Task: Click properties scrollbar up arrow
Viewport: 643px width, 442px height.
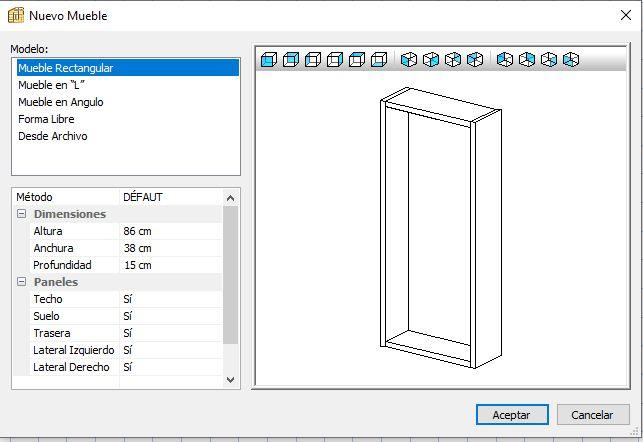Action: [230, 198]
